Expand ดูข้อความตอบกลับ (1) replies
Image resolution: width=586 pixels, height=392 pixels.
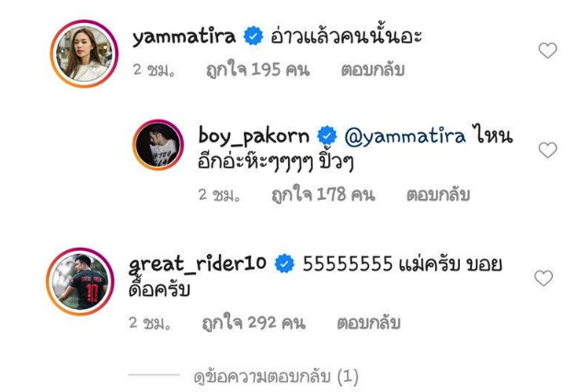point(276,376)
